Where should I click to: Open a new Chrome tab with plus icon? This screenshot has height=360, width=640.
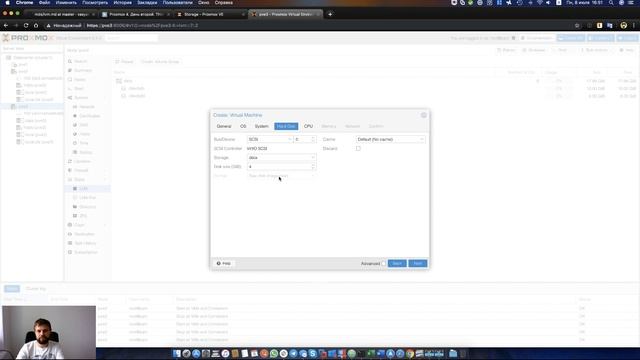330,14
